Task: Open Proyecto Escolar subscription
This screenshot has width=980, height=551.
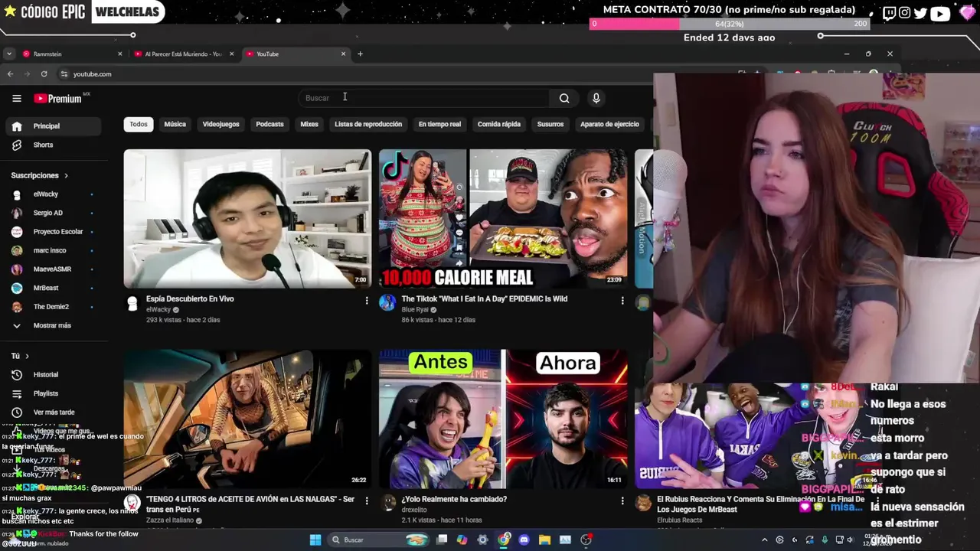Action: (53, 232)
